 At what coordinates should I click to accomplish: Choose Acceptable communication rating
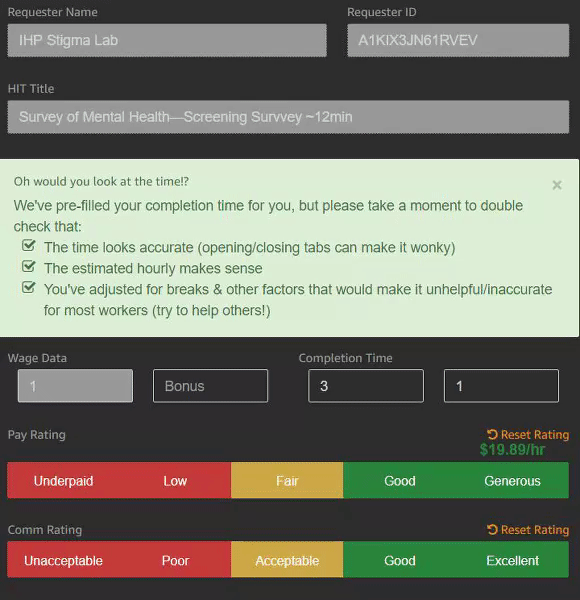coord(287,560)
